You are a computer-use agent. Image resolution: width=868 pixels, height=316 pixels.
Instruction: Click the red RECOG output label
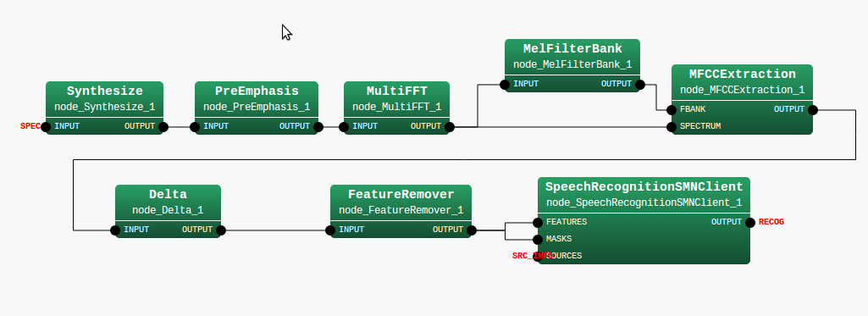pyautogui.click(x=771, y=222)
